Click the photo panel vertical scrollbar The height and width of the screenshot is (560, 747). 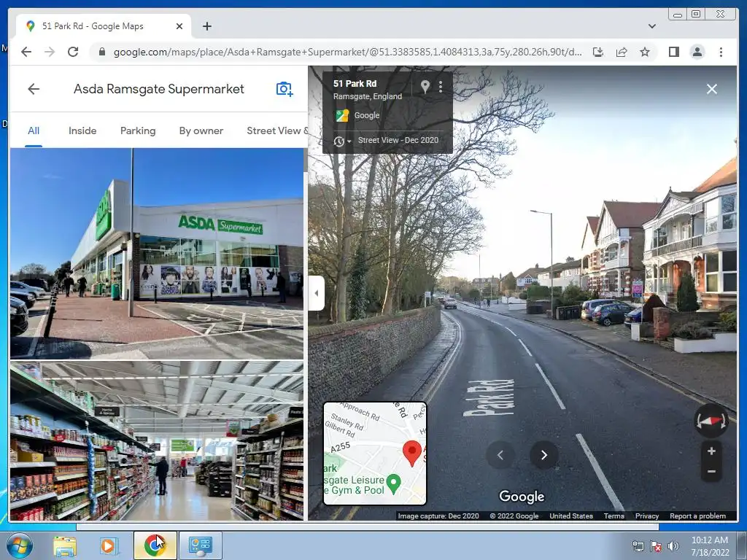306,160
